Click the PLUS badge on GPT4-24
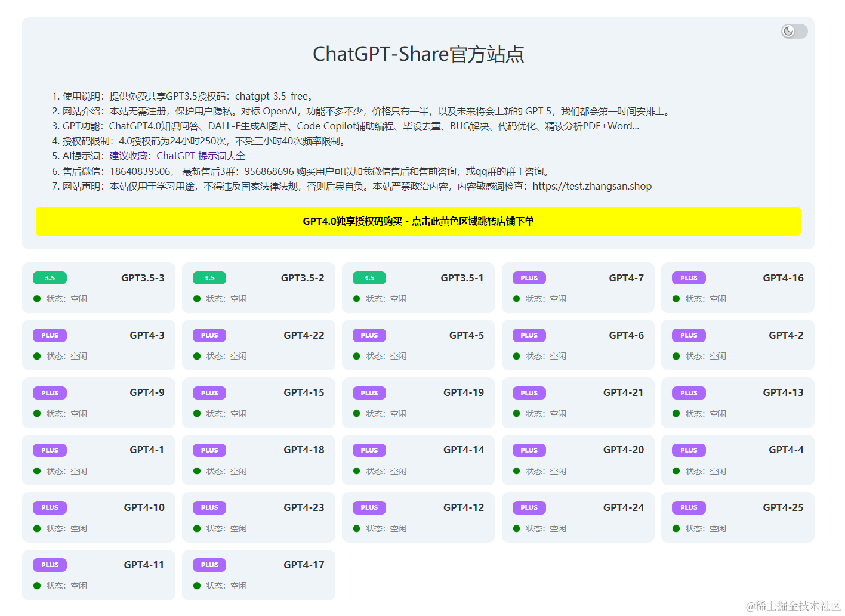Image resolution: width=845 pixels, height=616 pixels. click(529, 507)
